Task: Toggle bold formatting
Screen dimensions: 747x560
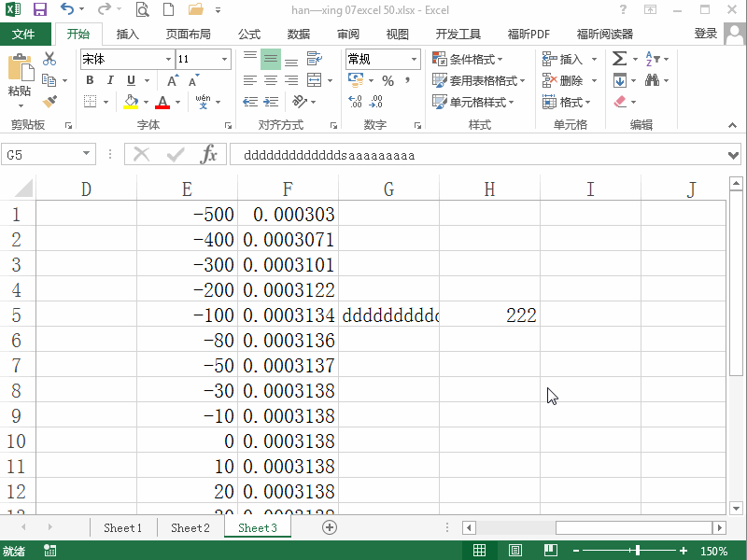Action: coord(89,80)
